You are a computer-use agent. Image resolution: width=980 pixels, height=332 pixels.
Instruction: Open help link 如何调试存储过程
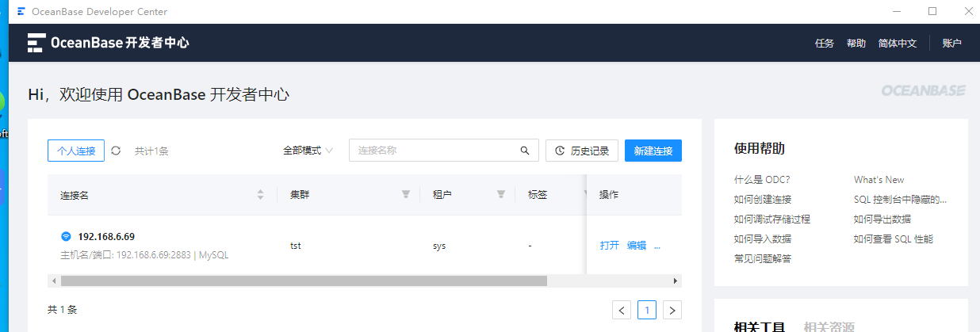[772, 219]
